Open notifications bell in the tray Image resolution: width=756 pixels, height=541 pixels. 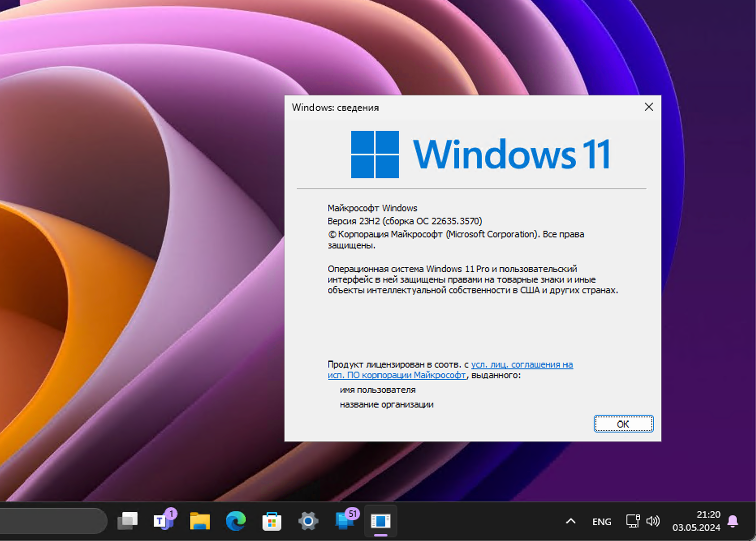tap(733, 521)
